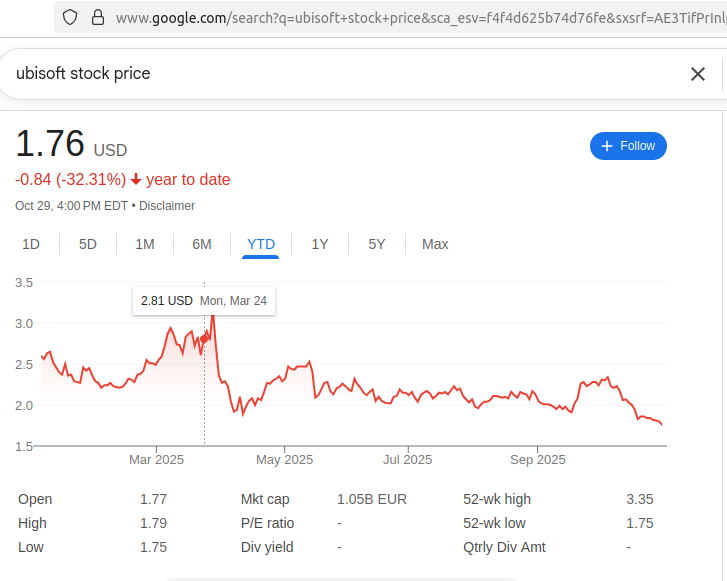Click the Follow button
The height and width of the screenshot is (581, 727).
[x=628, y=146]
